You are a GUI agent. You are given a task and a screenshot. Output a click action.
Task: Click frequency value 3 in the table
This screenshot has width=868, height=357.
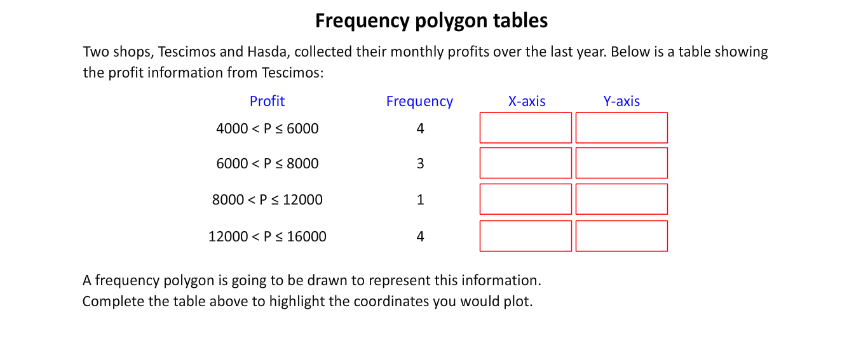[420, 164]
